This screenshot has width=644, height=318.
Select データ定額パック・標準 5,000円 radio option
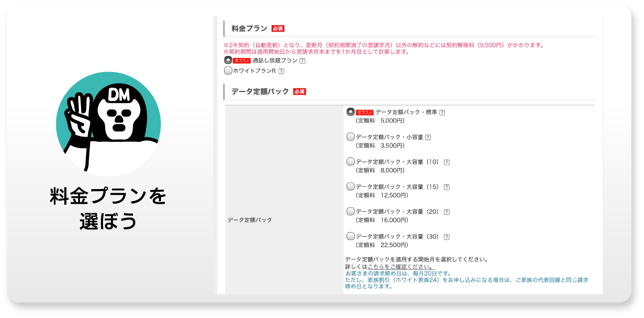pyautogui.click(x=350, y=112)
